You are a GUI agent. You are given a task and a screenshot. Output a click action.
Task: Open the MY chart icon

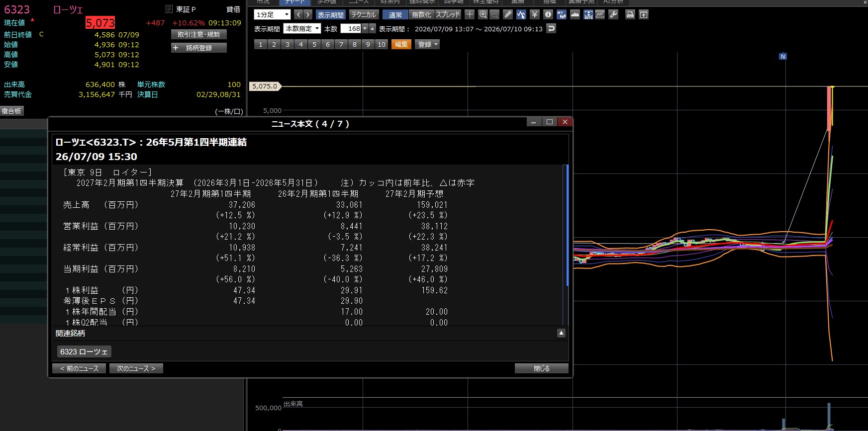click(x=562, y=14)
